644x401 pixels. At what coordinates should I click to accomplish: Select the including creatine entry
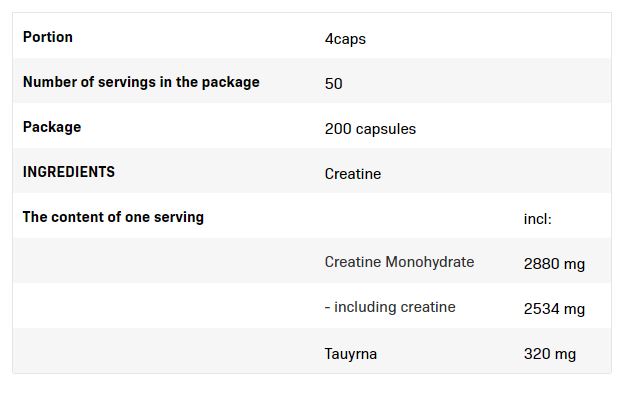(390, 307)
